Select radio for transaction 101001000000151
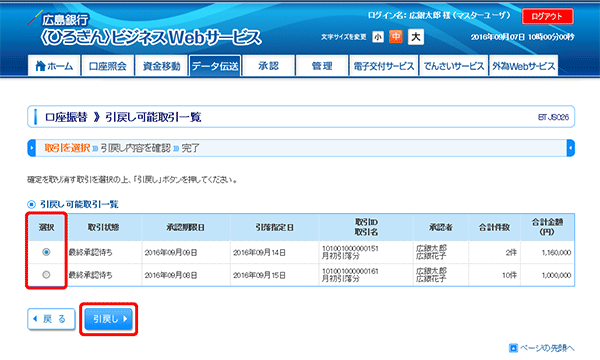Viewport: 600px width, 360px height. [46, 252]
